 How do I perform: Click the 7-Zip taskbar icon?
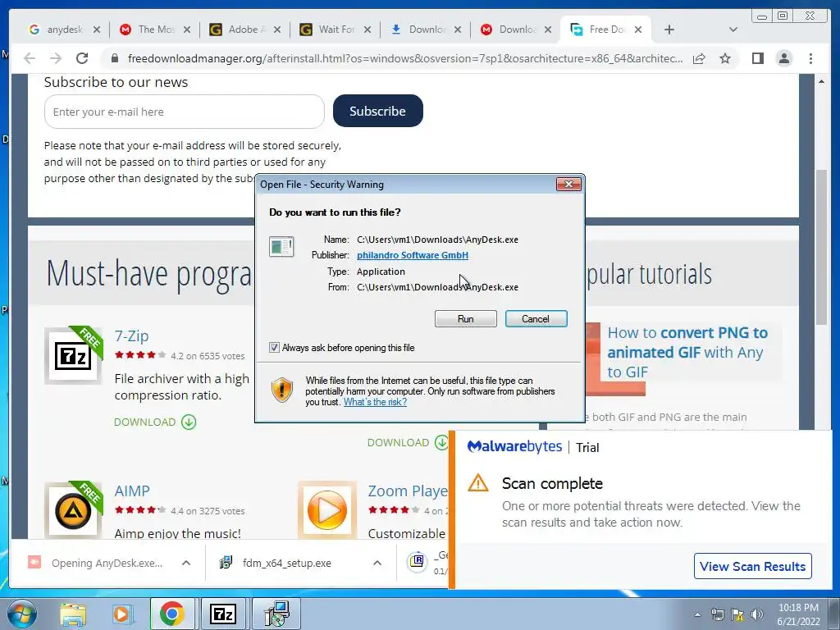point(223,614)
